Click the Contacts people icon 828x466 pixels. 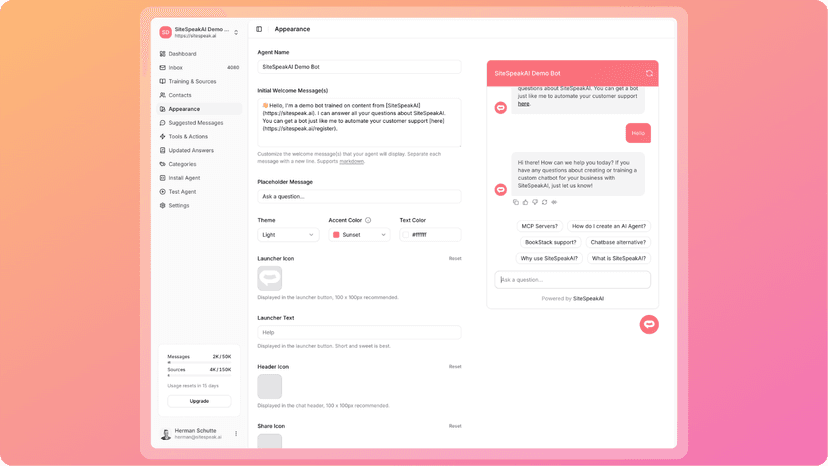point(163,95)
